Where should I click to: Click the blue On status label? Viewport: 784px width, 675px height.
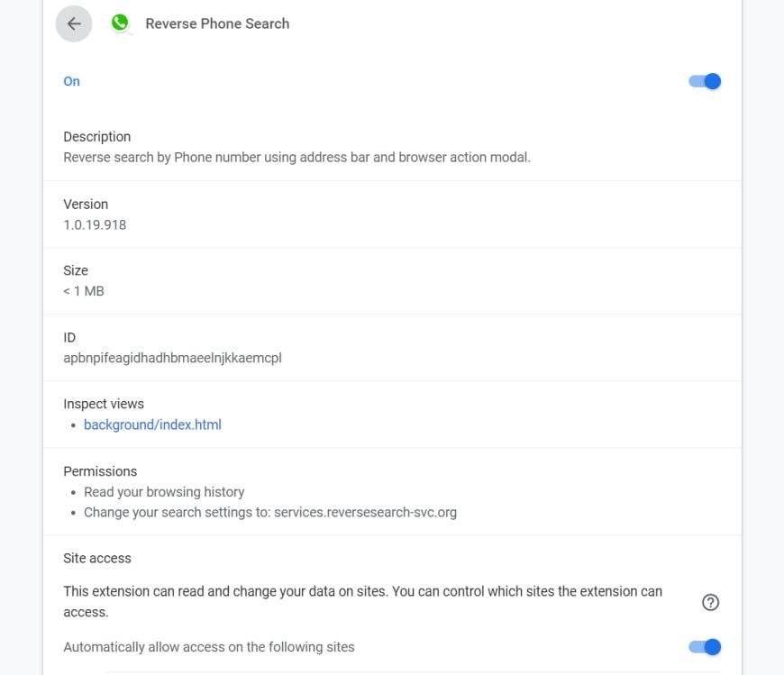point(71,81)
